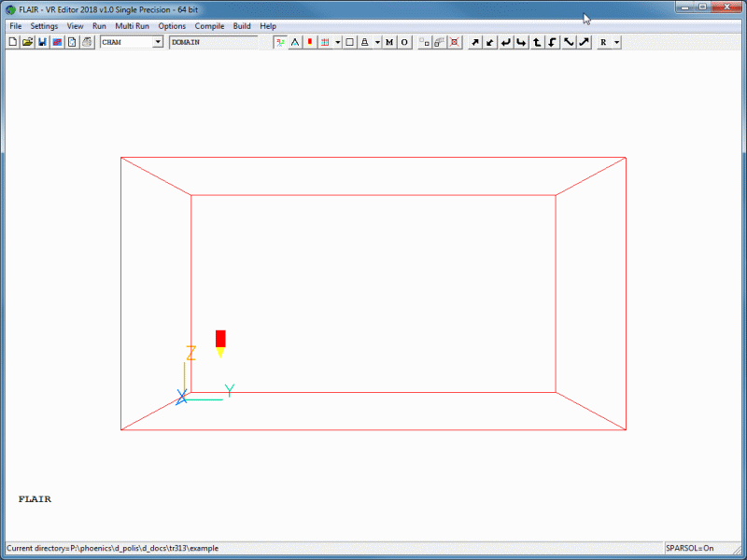Select the red probe marker in viewport

220,340
